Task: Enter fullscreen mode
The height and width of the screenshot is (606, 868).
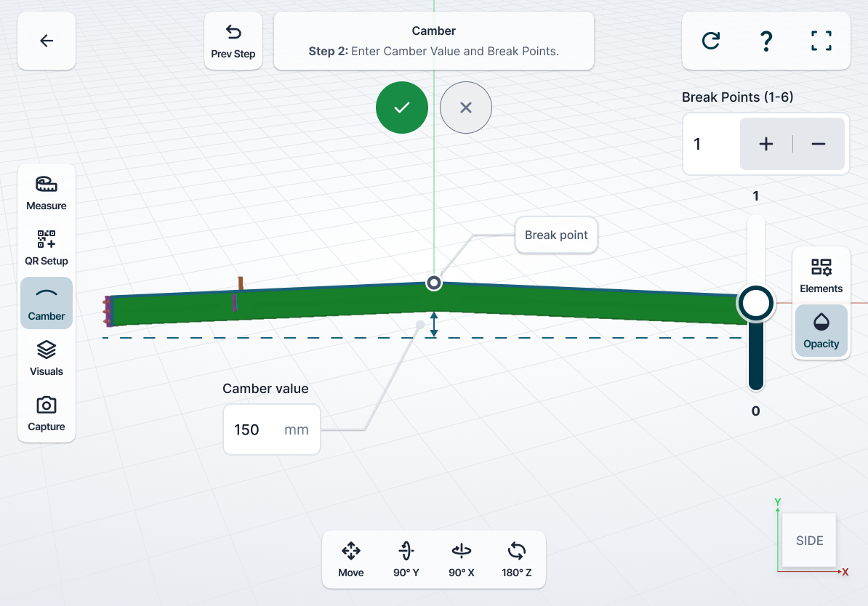Action: coord(821,41)
